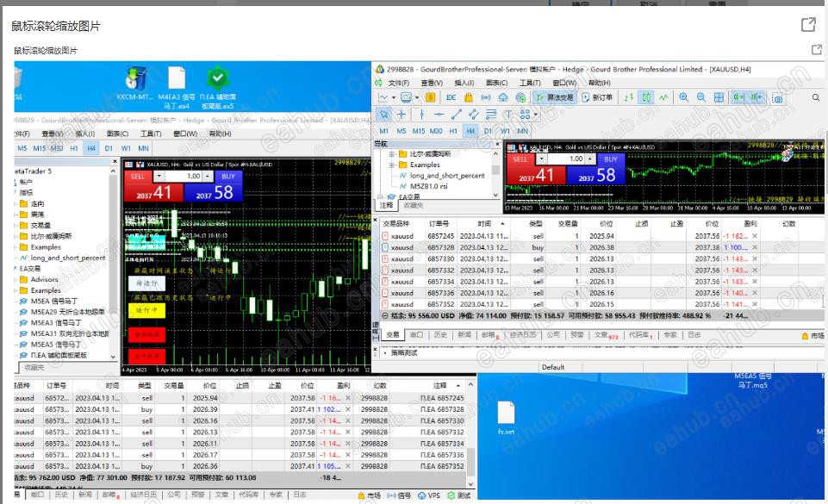Screen dimensions: 828x504
Task: Select the equidistant channel drawing tool
Action: (474, 114)
